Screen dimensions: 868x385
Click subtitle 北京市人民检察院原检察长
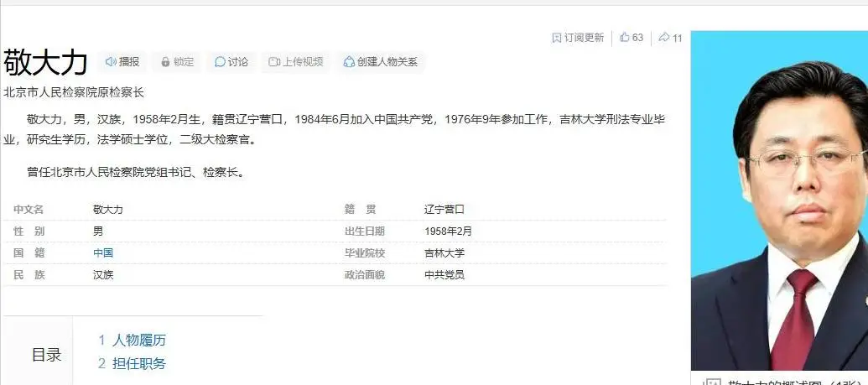coord(74,92)
